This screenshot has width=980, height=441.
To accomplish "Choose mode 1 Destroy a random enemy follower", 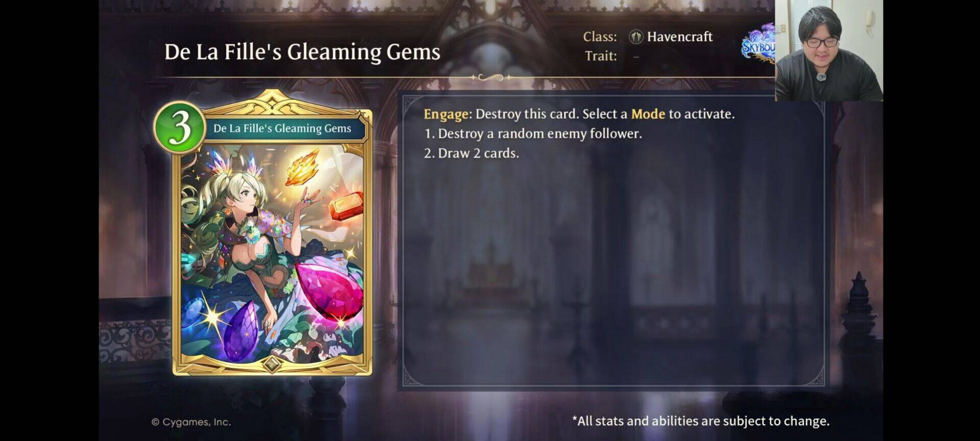I will point(533,134).
